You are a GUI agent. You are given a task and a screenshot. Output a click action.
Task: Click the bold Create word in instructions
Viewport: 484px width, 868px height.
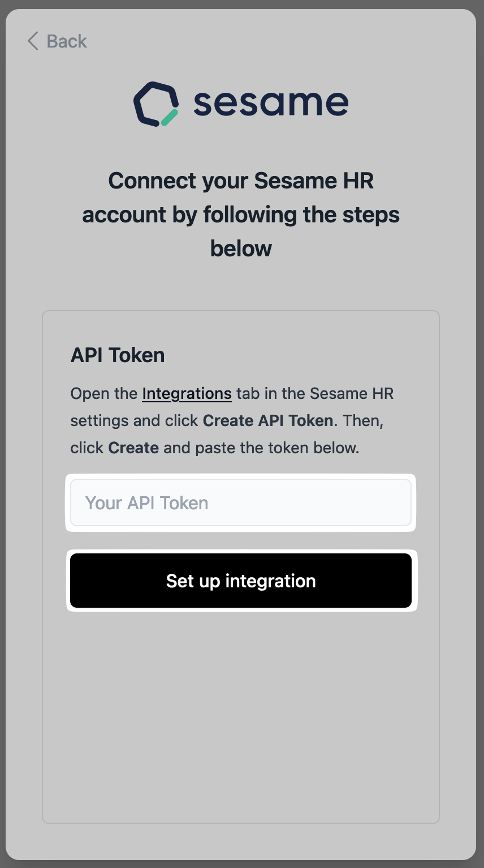133,448
